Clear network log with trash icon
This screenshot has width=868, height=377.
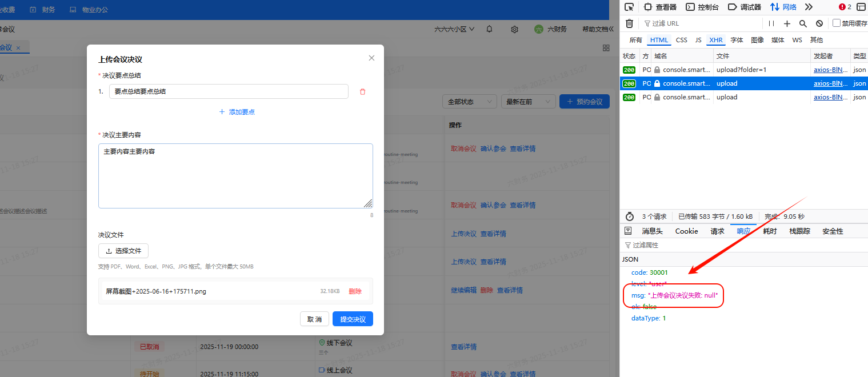click(x=629, y=23)
